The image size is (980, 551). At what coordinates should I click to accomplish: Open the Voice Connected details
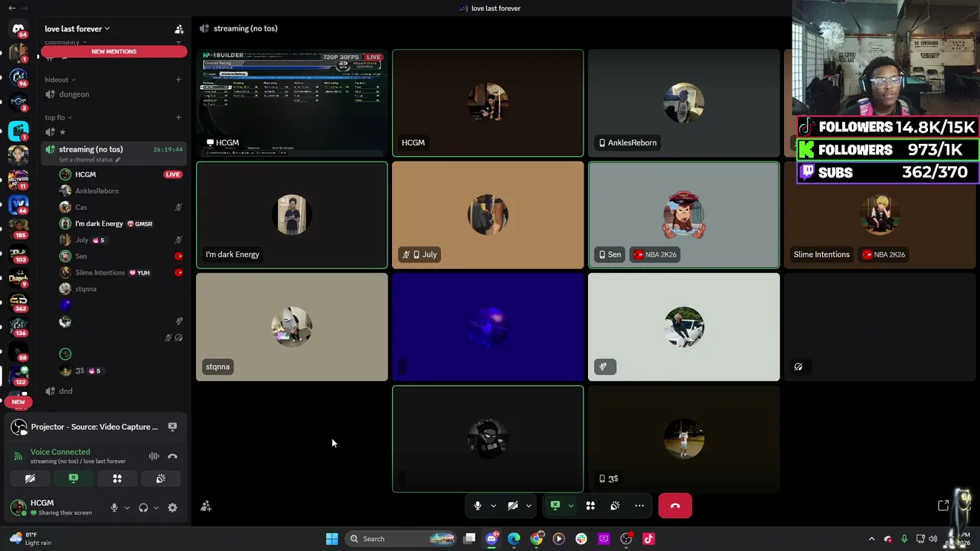pyautogui.click(x=60, y=452)
